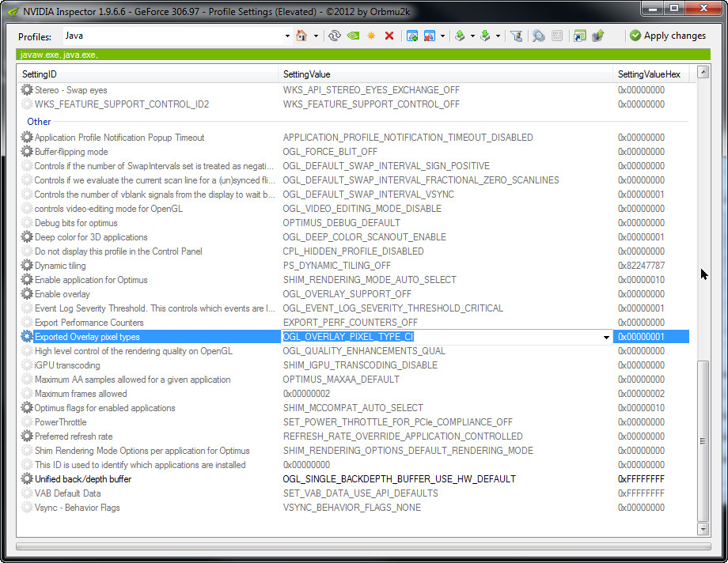Click the refresh profile settings icon
The image size is (728, 563).
pyautogui.click(x=334, y=36)
